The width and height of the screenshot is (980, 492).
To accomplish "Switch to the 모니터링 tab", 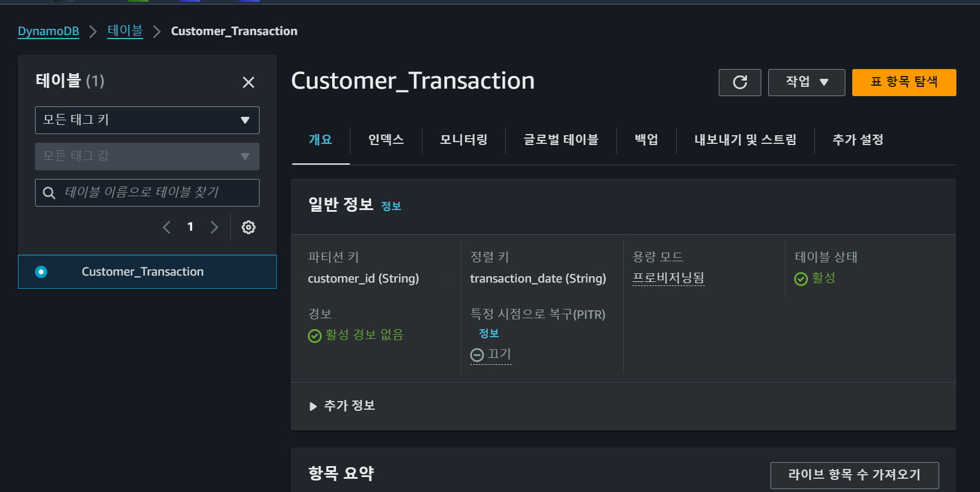I will [464, 140].
